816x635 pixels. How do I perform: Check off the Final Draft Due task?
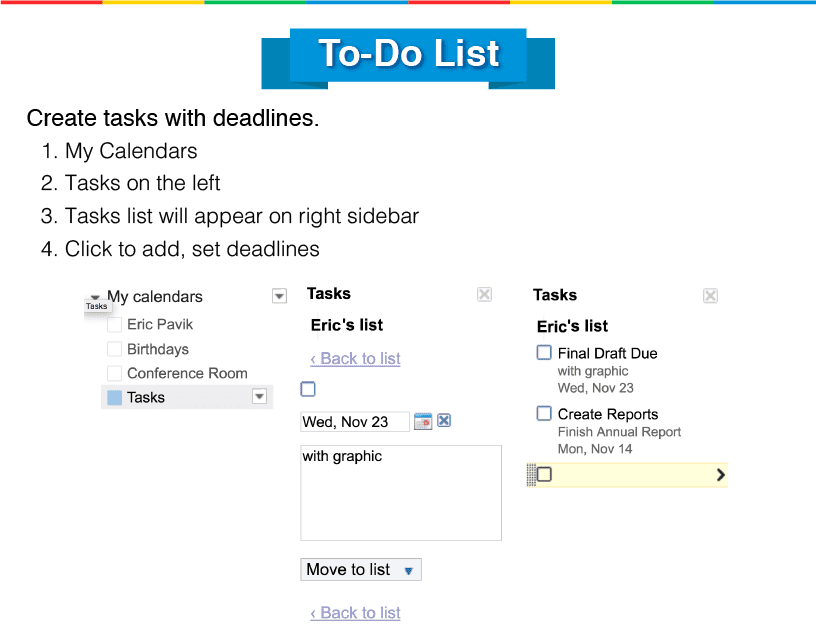[544, 352]
